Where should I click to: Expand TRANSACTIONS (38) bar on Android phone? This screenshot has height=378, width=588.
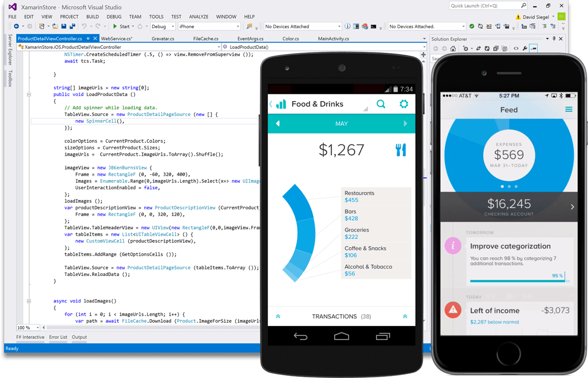(341, 316)
